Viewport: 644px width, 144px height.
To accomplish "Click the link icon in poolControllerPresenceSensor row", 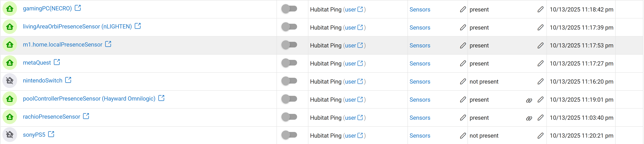I will click(x=529, y=100).
